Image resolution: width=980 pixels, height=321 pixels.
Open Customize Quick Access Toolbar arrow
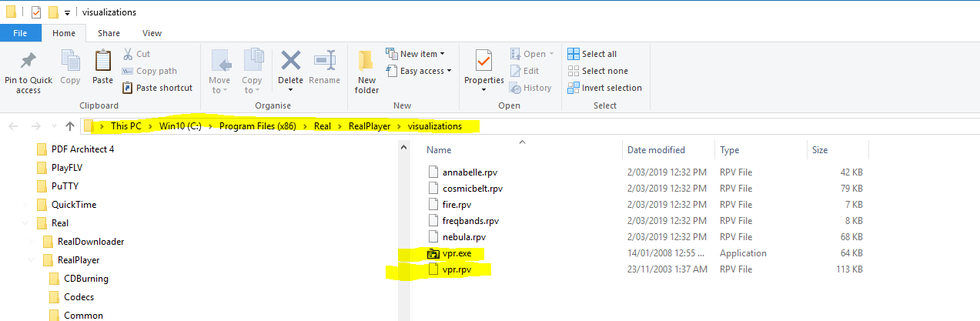click(x=67, y=13)
